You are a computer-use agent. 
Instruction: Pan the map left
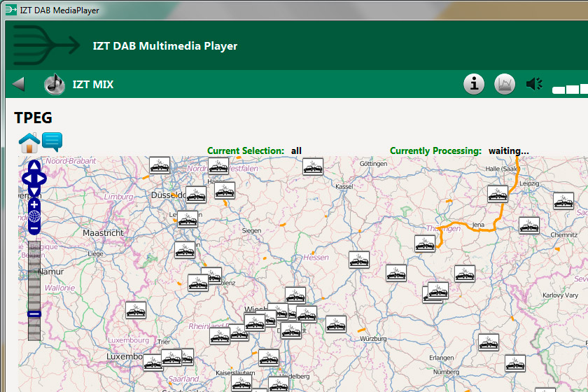27,178
